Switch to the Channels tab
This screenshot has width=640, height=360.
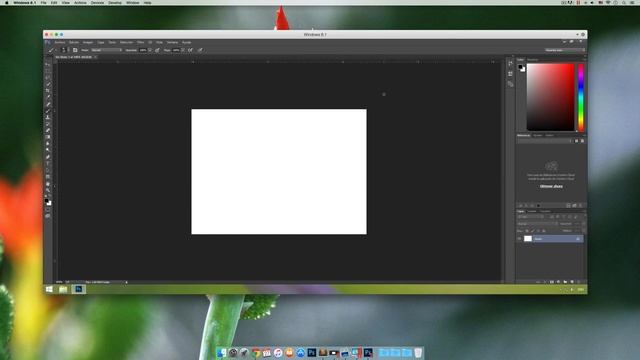[x=532, y=211]
